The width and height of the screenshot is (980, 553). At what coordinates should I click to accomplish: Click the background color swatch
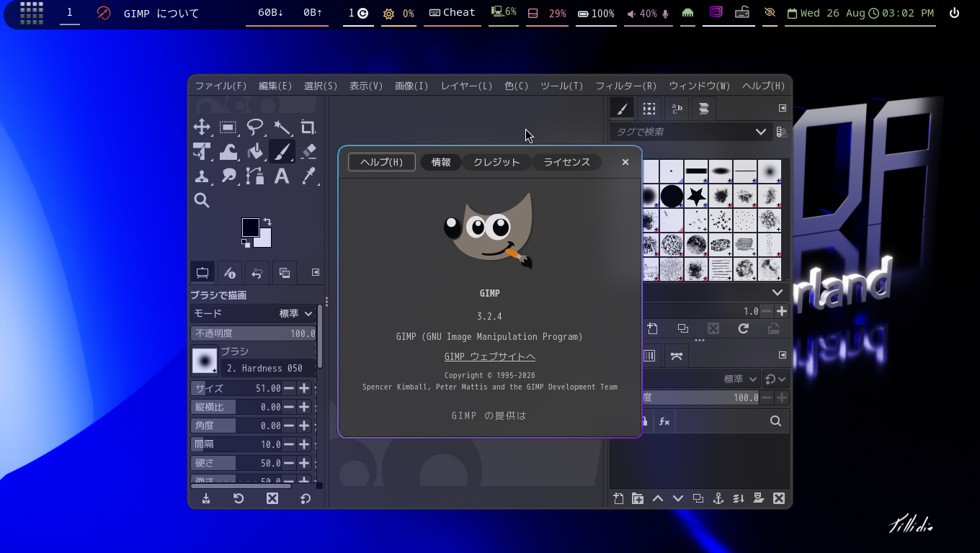[265, 240]
